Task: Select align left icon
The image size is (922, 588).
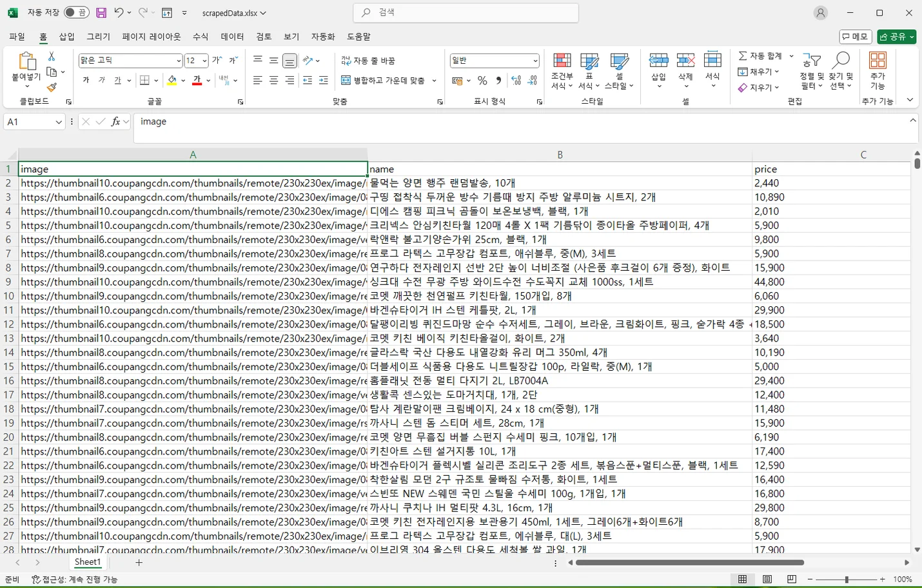Action: coord(257,80)
